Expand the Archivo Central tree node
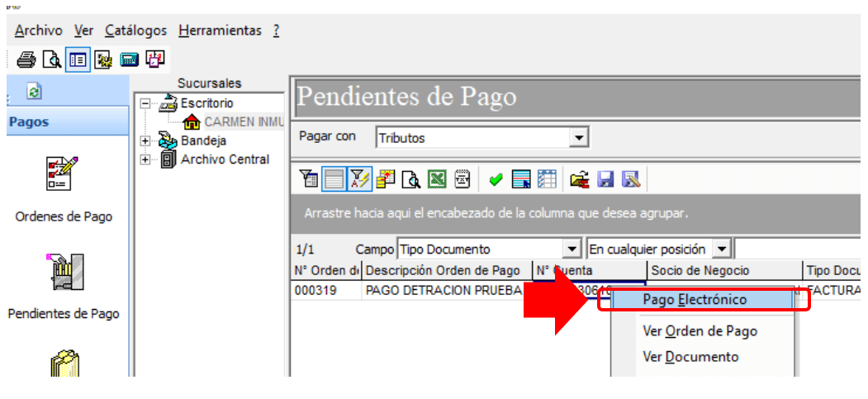The height and width of the screenshot is (399, 868). [x=145, y=160]
